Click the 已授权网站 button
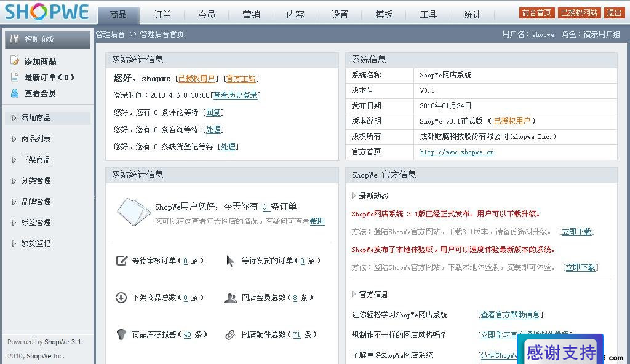This screenshot has height=364, width=630. pos(579,13)
